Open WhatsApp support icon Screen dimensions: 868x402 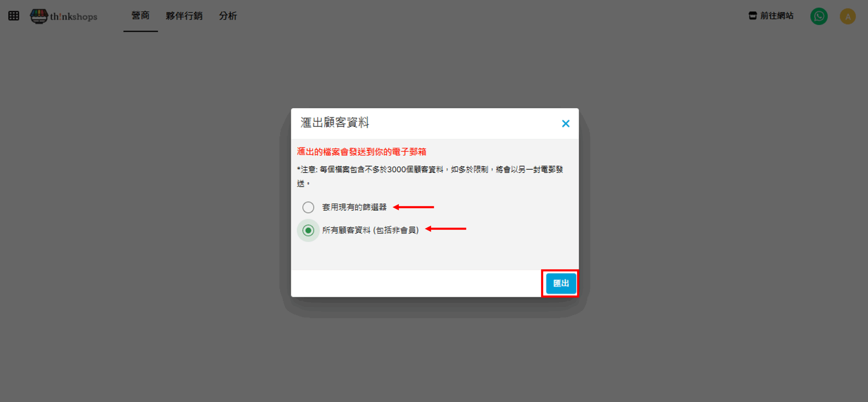pyautogui.click(x=819, y=16)
